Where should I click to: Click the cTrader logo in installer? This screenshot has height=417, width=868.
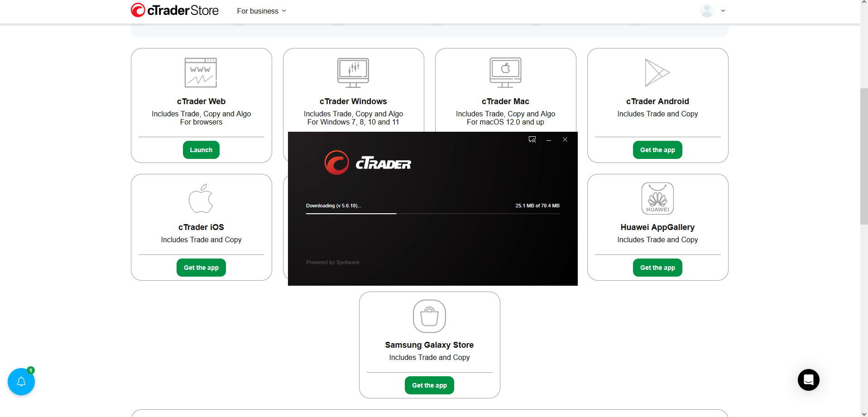coord(368,163)
